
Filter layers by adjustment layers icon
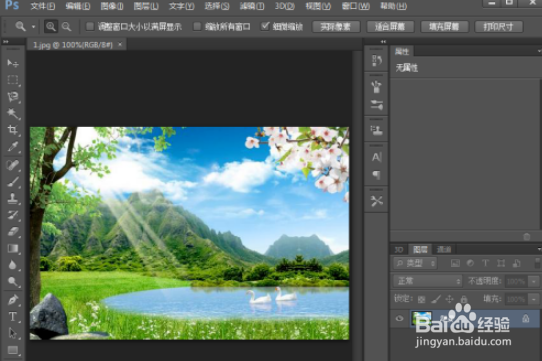[470, 263]
